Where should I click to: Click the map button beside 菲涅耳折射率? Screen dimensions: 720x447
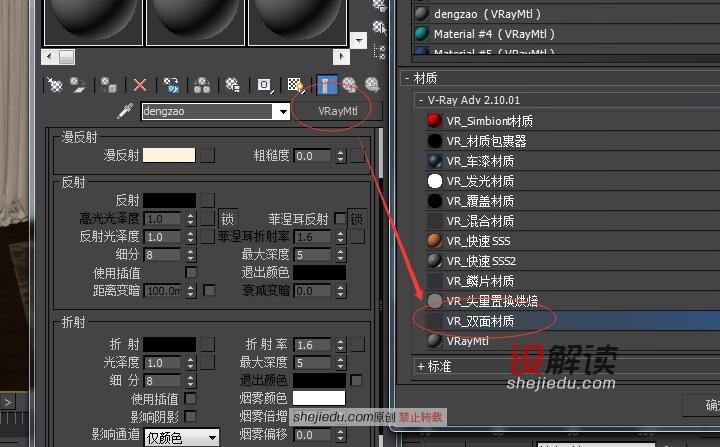[357, 237]
